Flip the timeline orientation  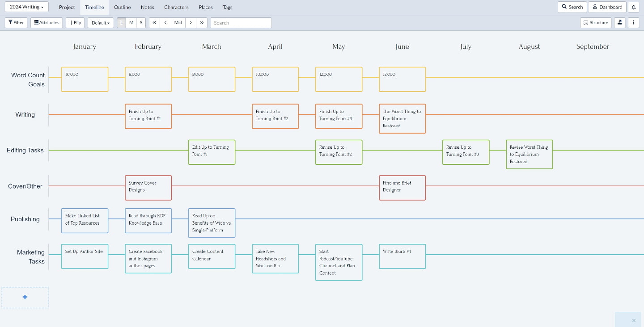coord(75,23)
